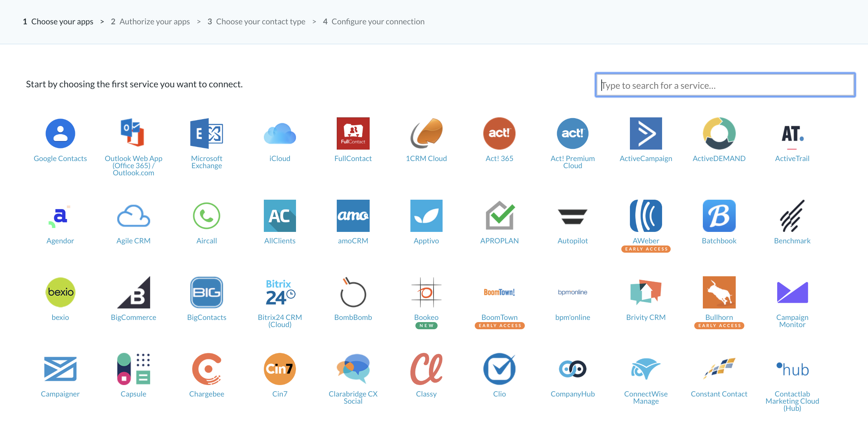The width and height of the screenshot is (868, 423).
Task: Focus the service search field
Action: tap(725, 85)
